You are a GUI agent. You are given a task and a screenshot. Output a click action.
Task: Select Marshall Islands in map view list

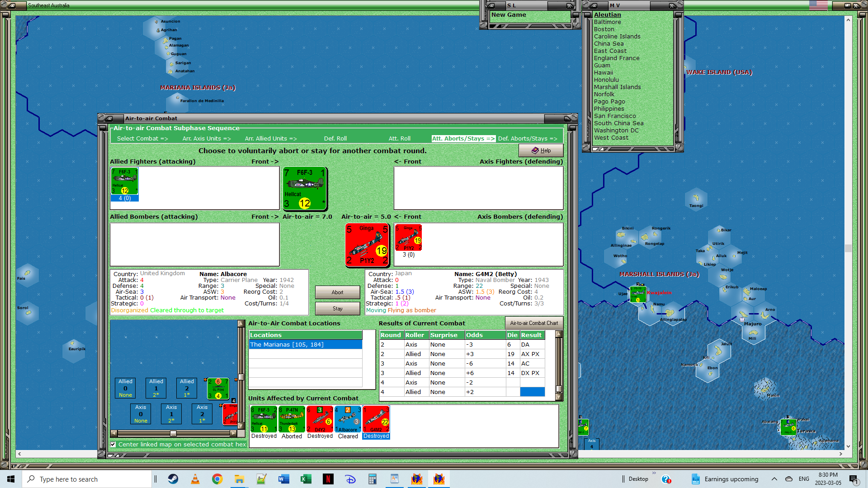point(617,87)
